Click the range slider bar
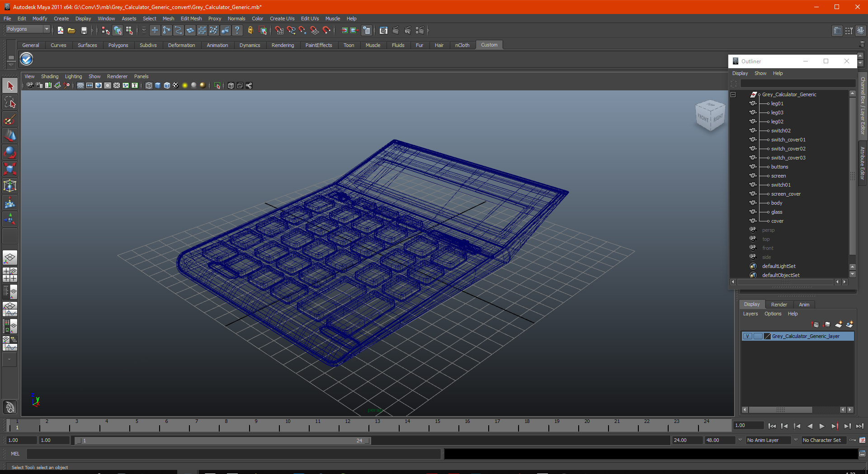 (x=222, y=441)
